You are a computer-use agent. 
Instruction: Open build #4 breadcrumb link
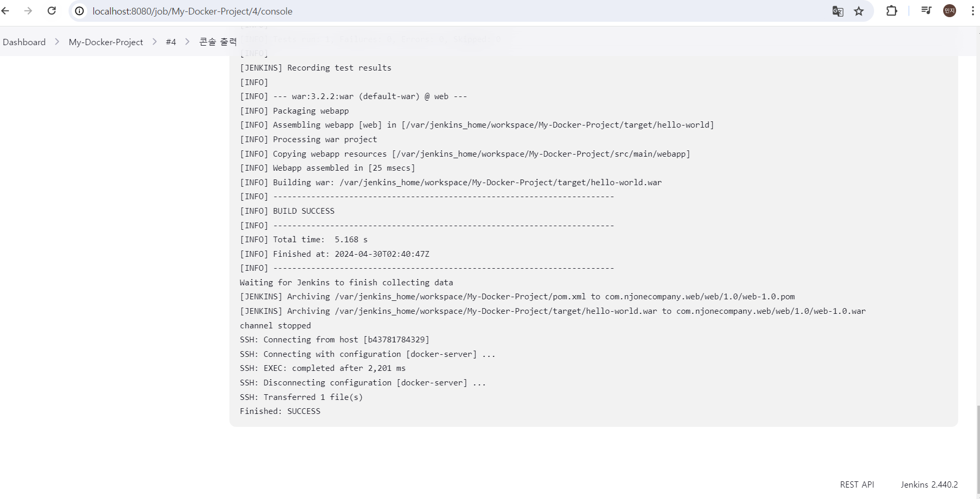point(171,42)
